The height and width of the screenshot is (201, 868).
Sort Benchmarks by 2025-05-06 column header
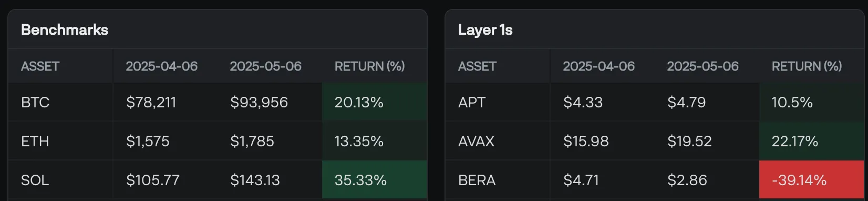tap(265, 66)
